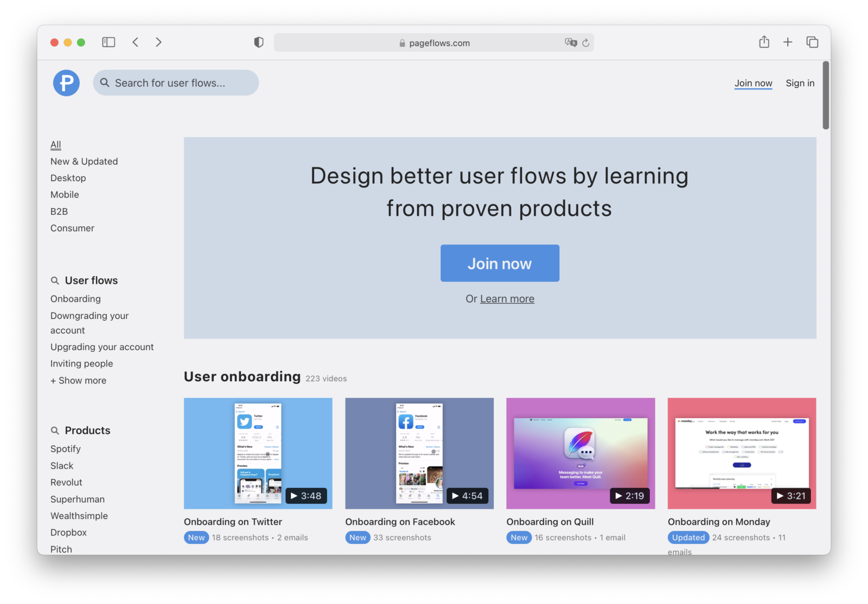Image resolution: width=868 pixels, height=604 pixels.
Task: Play the Facebook onboarding video 4:54
Action: click(467, 496)
